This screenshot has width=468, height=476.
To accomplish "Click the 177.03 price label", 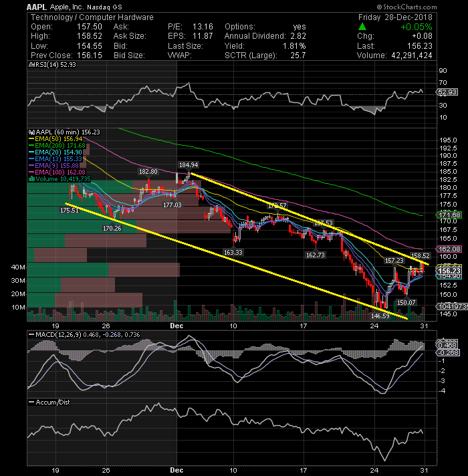I will 172,205.
